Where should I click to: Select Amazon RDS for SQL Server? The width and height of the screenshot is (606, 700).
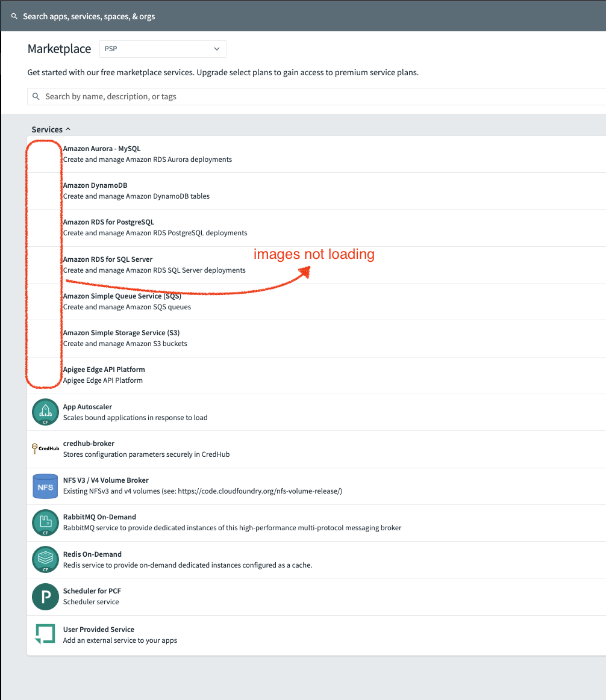(x=108, y=259)
